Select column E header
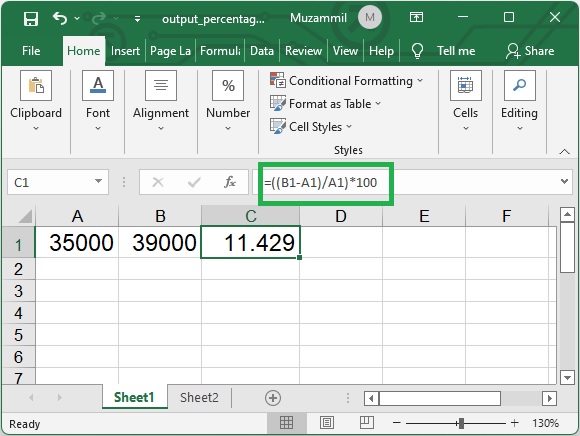 424,216
